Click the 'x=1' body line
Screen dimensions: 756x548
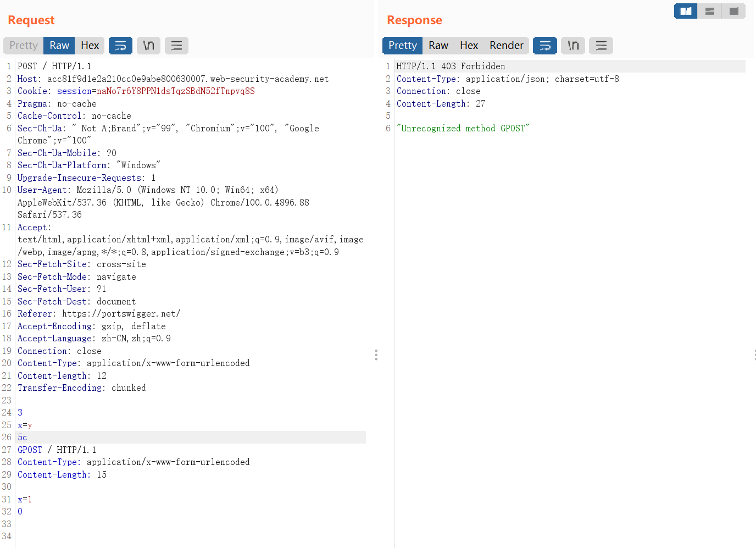[x=25, y=500]
